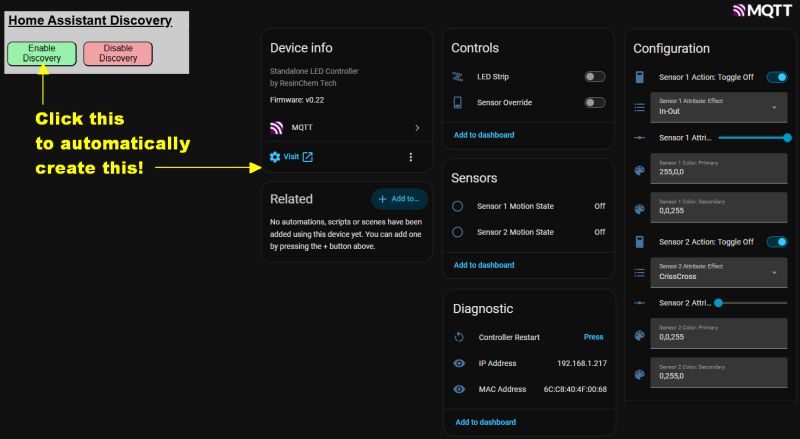This screenshot has height=439, width=800.
Task: Click list icon beside Sensor 1 Attribute Effect
Action: (x=639, y=107)
